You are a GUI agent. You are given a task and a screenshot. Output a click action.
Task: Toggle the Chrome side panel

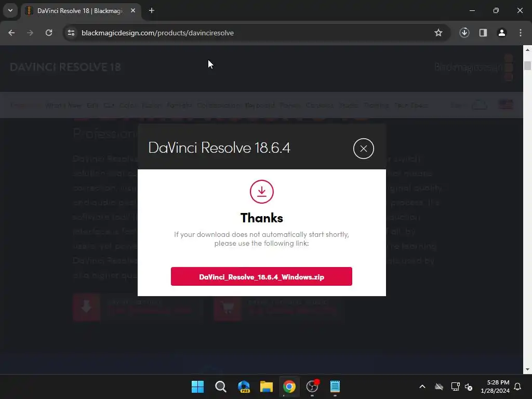pos(483,33)
